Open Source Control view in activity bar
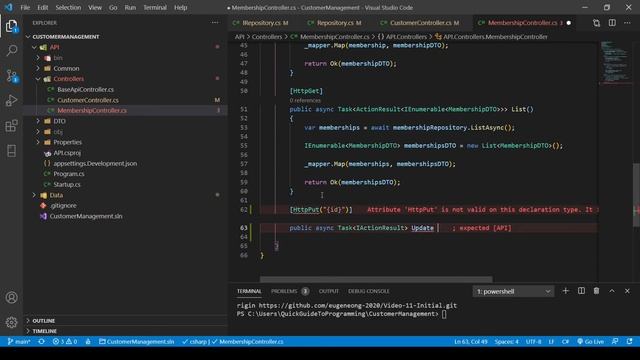 (11, 76)
